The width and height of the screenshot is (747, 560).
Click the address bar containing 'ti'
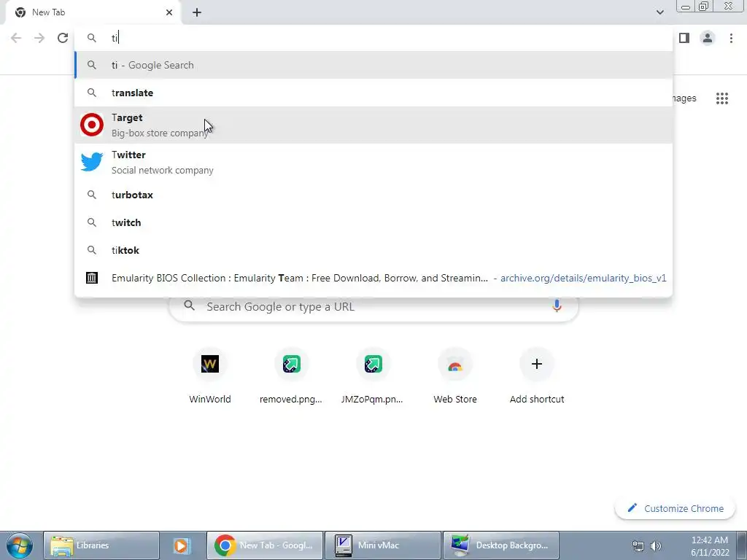373,38
